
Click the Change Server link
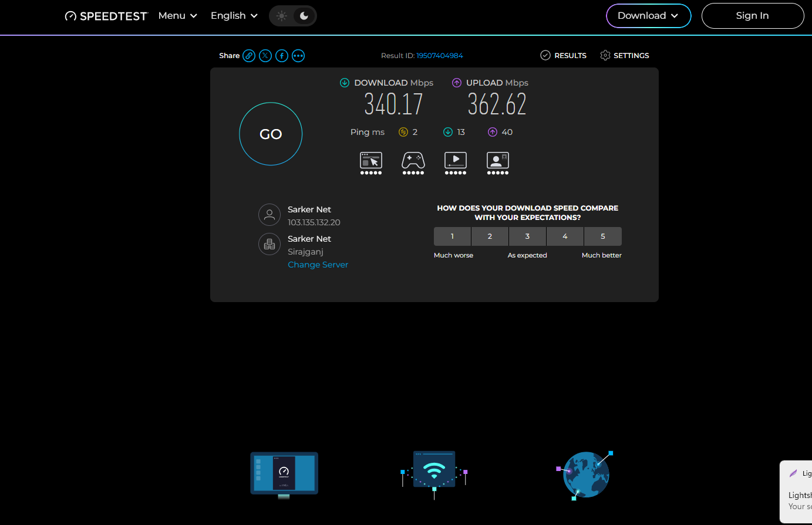(x=318, y=265)
